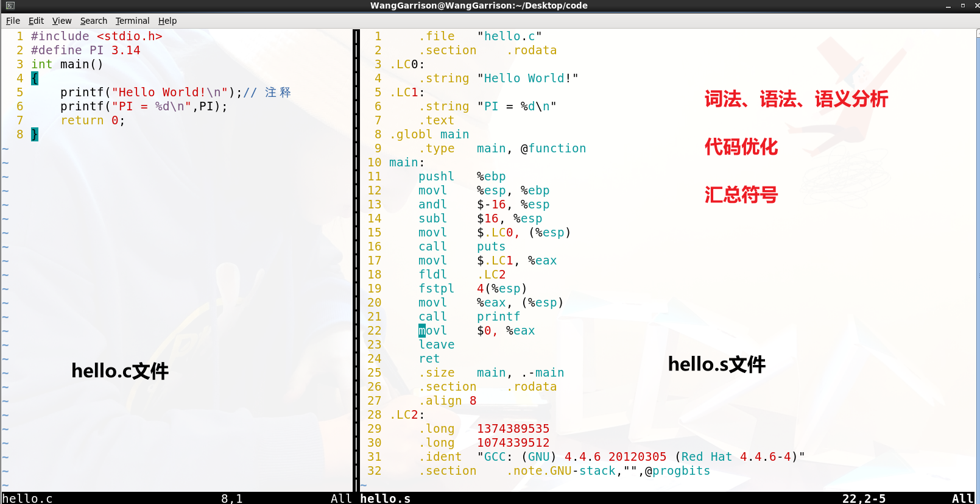The height and width of the screenshot is (504, 980).
Task: Open the View menu
Action: 62,21
